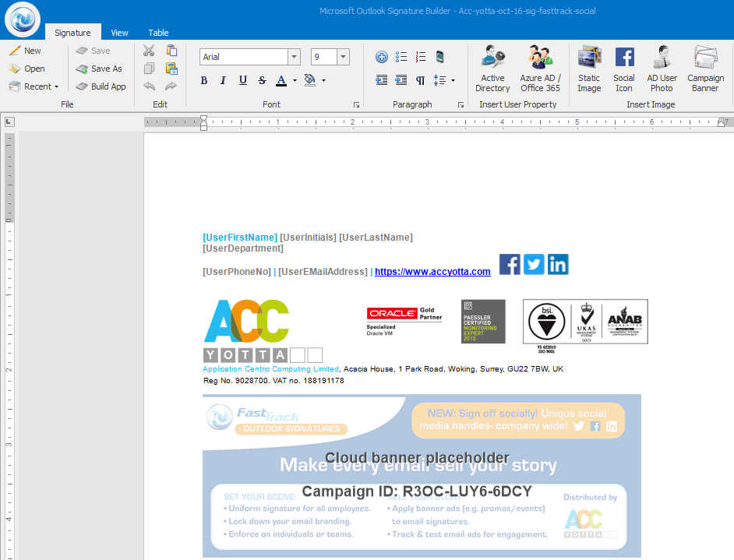Click the font size field showing 9
734x560 pixels.
click(x=324, y=57)
